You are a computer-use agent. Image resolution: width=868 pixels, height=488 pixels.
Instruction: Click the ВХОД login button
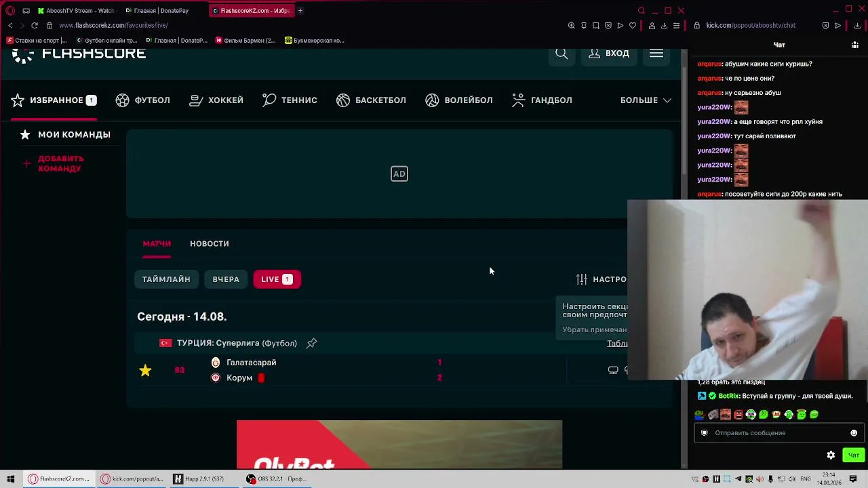coord(609,54)
